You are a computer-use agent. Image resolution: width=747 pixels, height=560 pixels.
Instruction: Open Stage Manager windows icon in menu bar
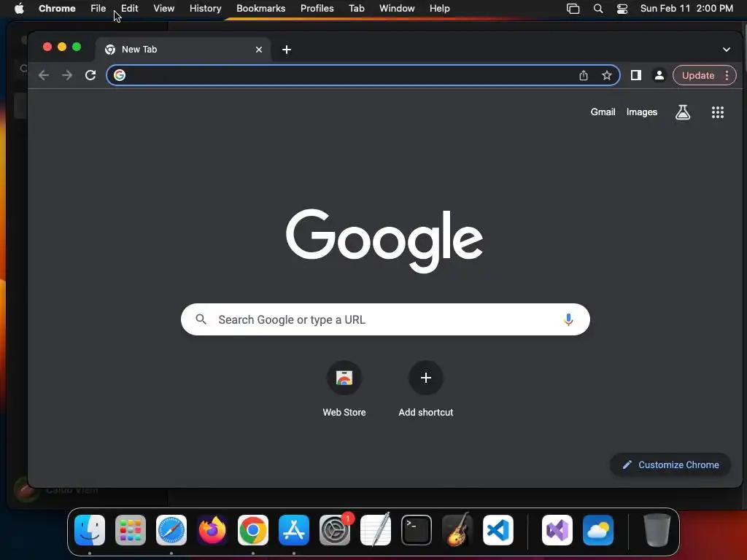(573, 9)
